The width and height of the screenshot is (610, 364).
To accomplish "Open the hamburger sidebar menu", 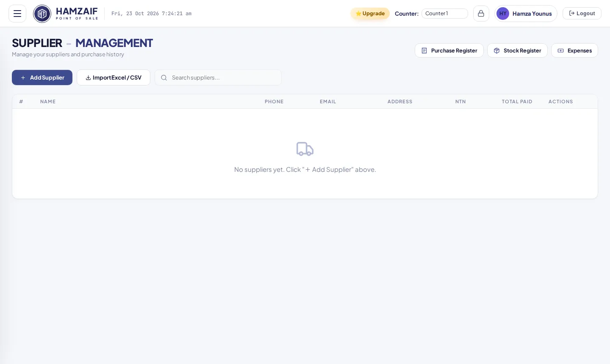I will coord(17,14).
